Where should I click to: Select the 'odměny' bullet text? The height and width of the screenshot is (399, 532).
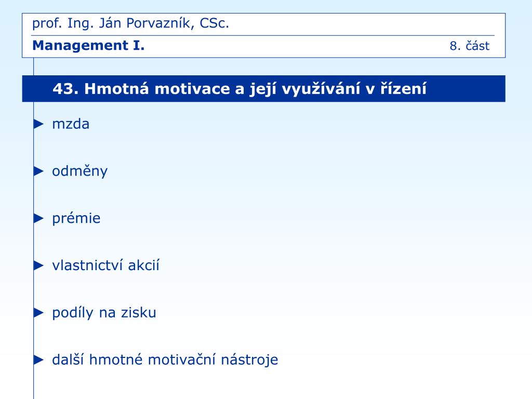pos(79,171)
